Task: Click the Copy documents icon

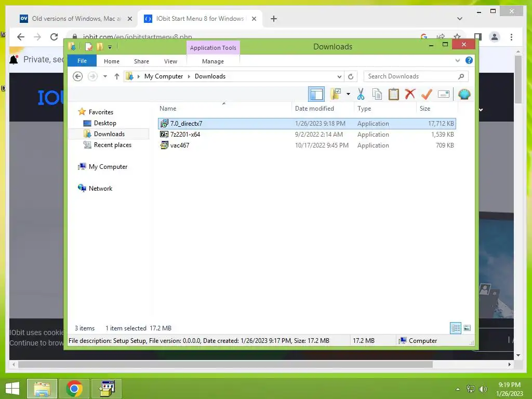Action: tap(377, 94)
